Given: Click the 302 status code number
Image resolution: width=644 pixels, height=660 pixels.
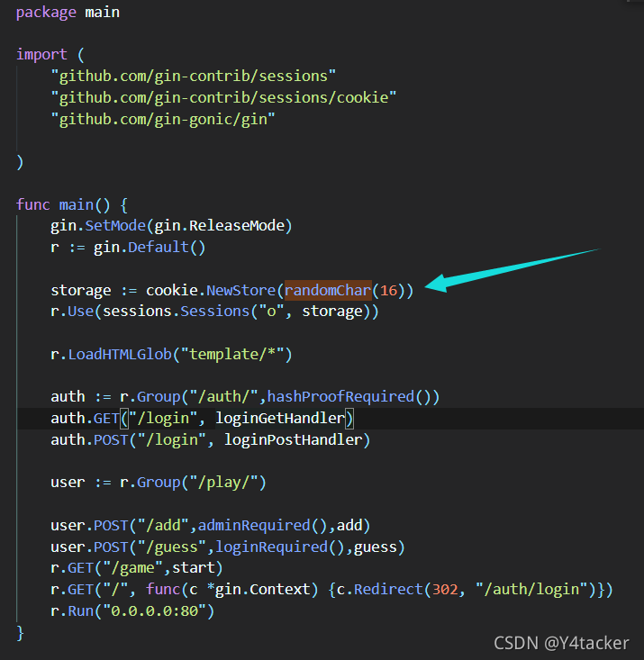Looking at the screenshot, I should pos(445,590).
